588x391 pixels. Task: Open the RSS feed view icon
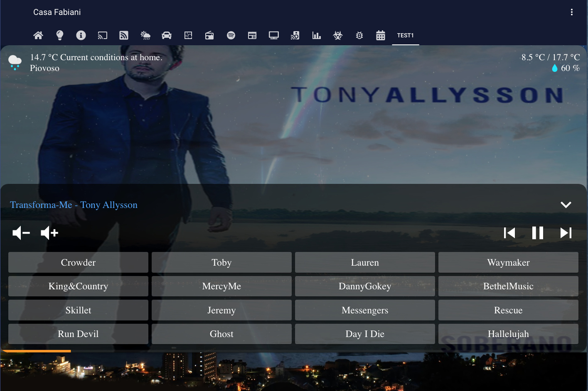[124, 35]
